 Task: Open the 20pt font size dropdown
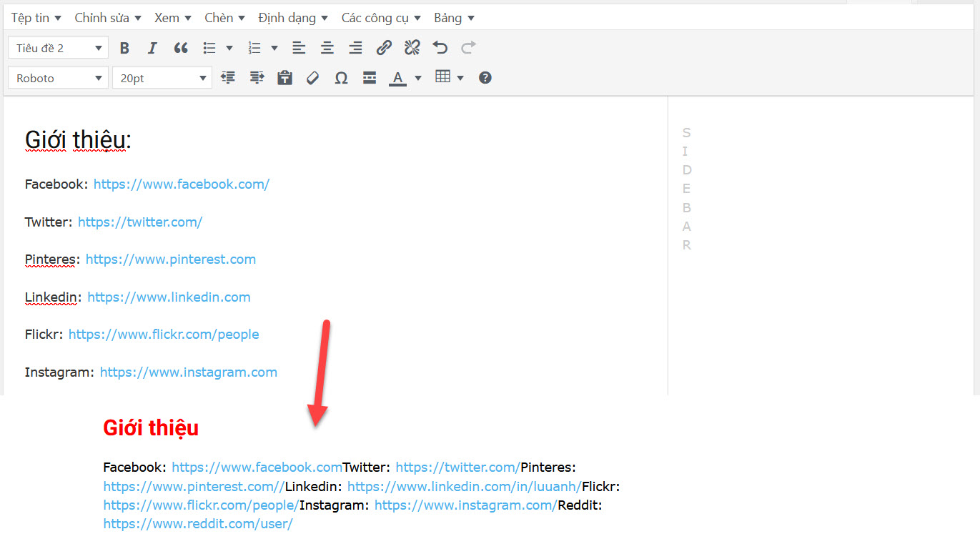pos(162,78)
